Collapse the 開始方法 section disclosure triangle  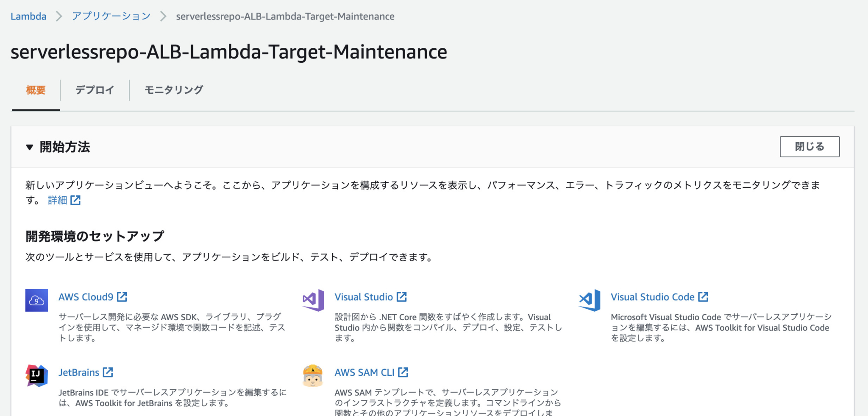(x=29, y=147)
